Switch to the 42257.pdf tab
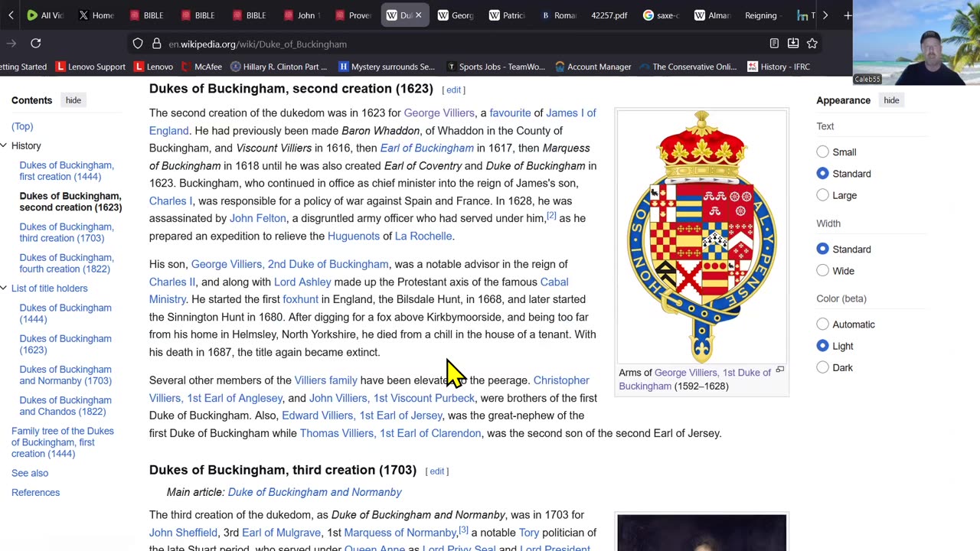Image resolution: width=980 pixels, height=551 pixels. tap(609, 15)
